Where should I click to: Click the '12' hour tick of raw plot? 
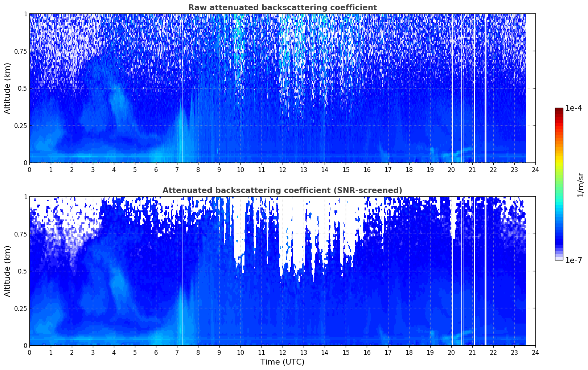pyautogui.click(x=282, y=169)
